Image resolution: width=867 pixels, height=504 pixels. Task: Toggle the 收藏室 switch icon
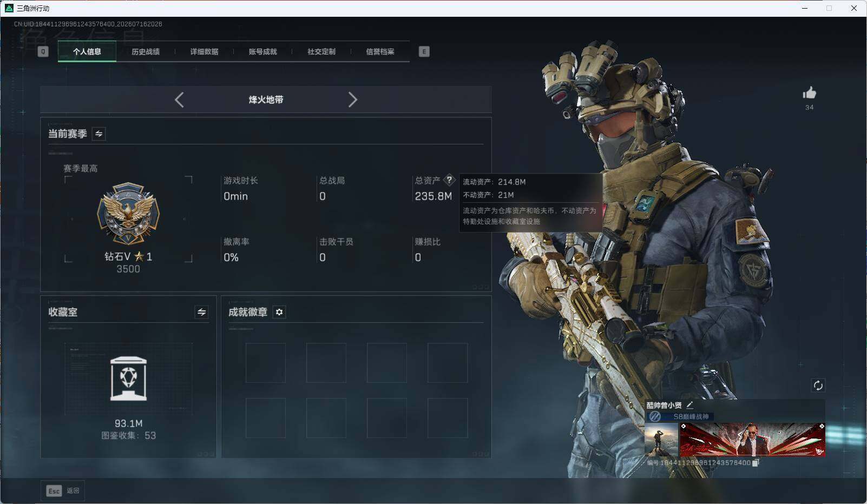tap(201, 312)
